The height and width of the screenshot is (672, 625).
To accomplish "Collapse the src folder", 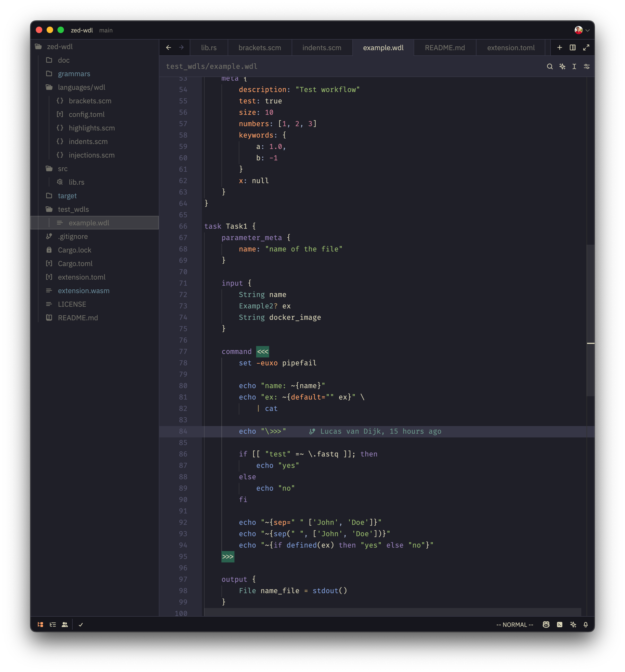I will coord(95,169).
